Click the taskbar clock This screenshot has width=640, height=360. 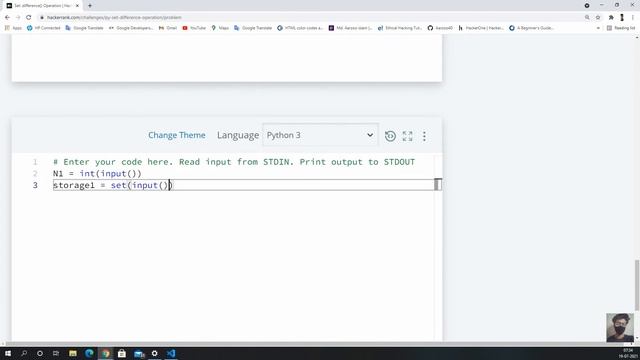[628, 353]
